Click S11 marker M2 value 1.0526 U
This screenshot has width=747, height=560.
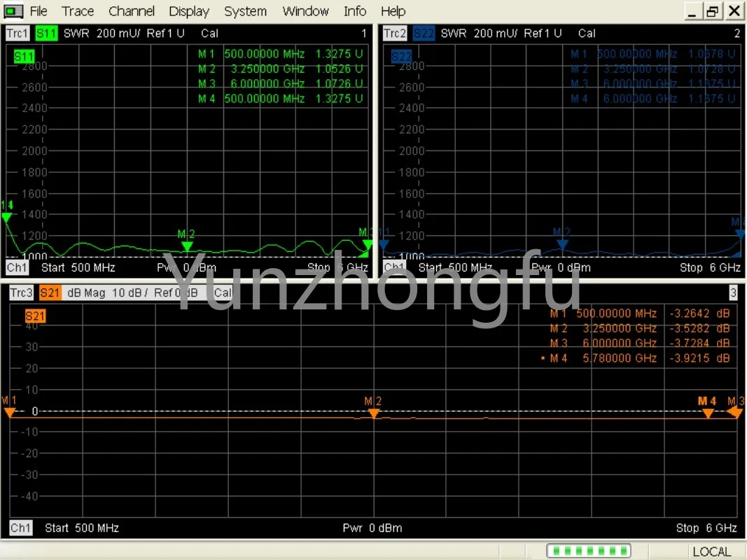[x=339, y=69]
